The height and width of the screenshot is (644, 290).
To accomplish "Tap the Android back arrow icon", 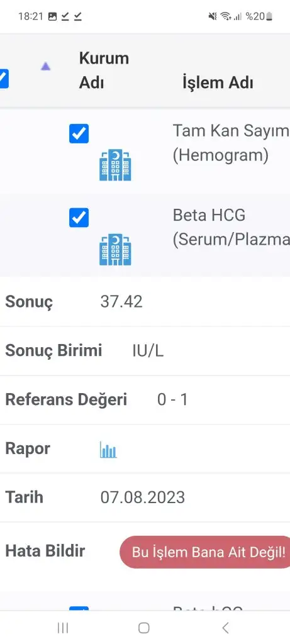I will 225,628.
